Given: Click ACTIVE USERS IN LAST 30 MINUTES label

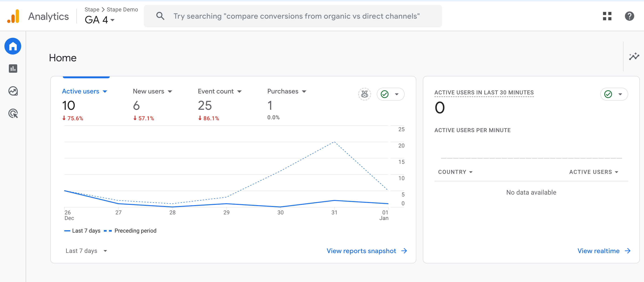Looking at the screenshot, I should (x=484, y=92).
